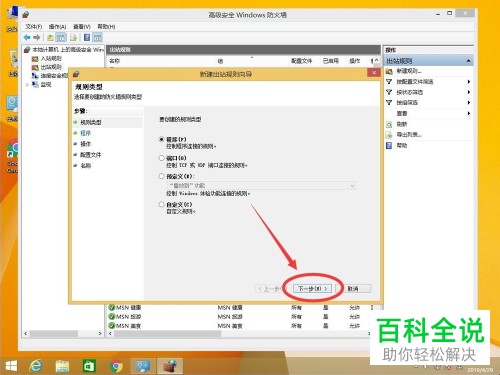The width and height of the screenshot is (500, 375).
Task: Select the MSN 美食 rule row name
Action: click(x=128, y=326)
